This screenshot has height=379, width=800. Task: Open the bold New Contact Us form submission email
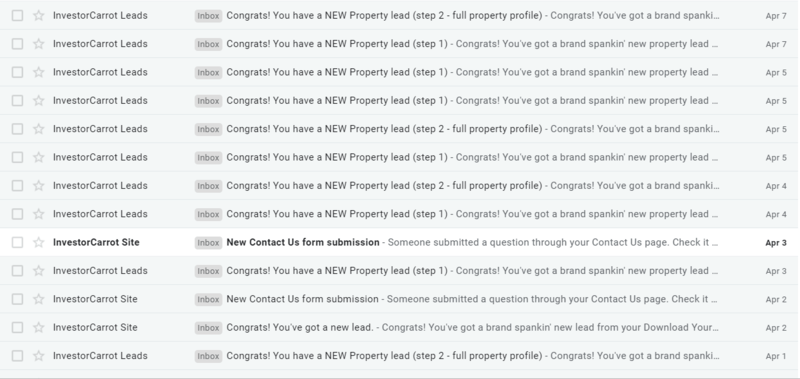pyautogui.click(x=400, y=242)
